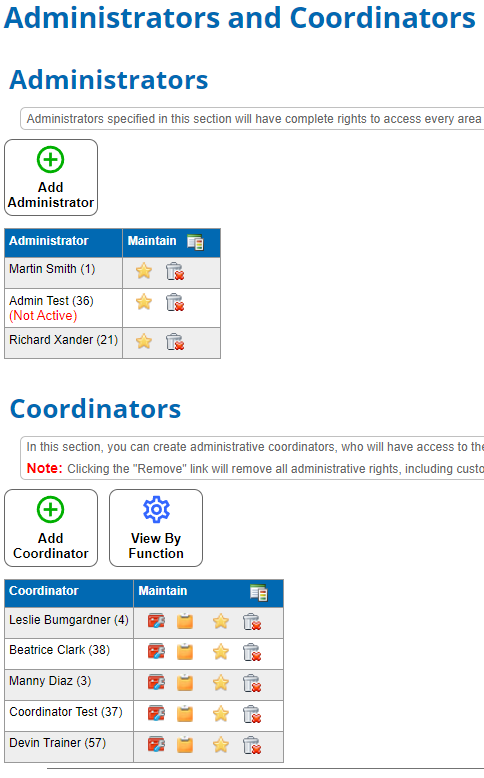Open clipboard icon for Beatrice Clark
Screen dimensions: 484x778
[x=185, y=652]
